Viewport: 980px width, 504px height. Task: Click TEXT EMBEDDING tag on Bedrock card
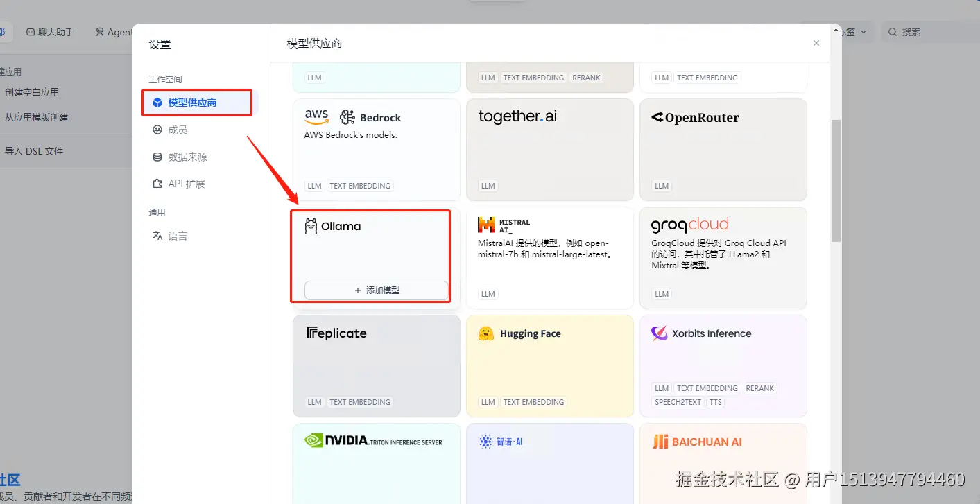tap(360, 186)
